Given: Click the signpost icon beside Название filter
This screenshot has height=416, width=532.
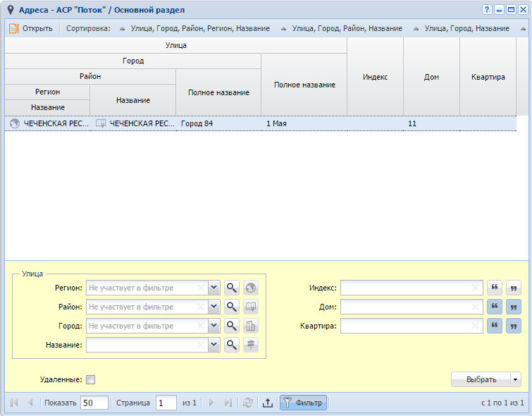Looking at the screenshot, I should (251, 345).
